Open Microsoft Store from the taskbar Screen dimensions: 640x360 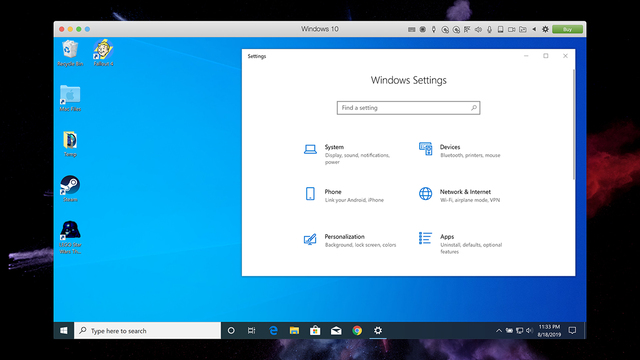[x=315, y=331]
